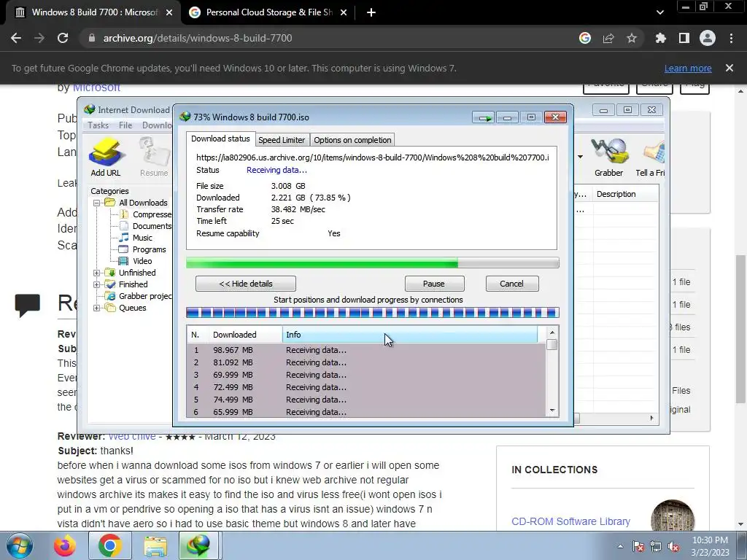This screenshot has width=747, height=560.
Task: Click the Resume toolbar icon in IDM
Action: click(x=154, y=157)
